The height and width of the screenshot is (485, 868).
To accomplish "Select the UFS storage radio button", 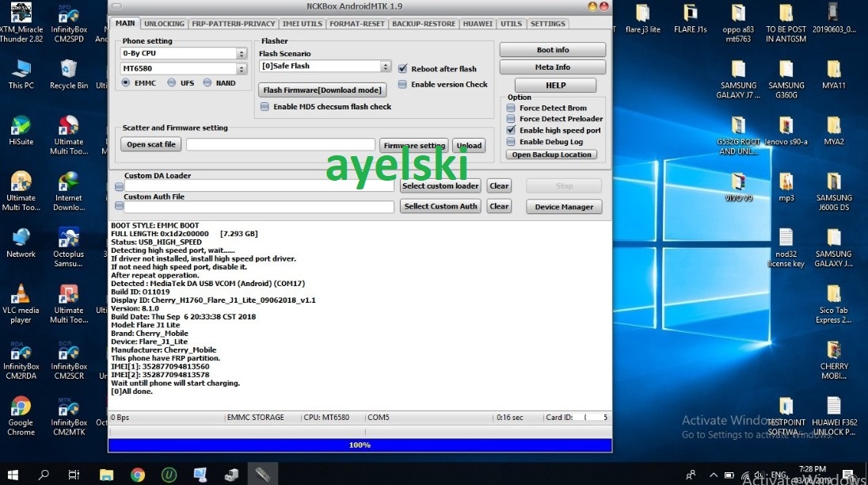I will pyautogui.click(x=172, y=82).
